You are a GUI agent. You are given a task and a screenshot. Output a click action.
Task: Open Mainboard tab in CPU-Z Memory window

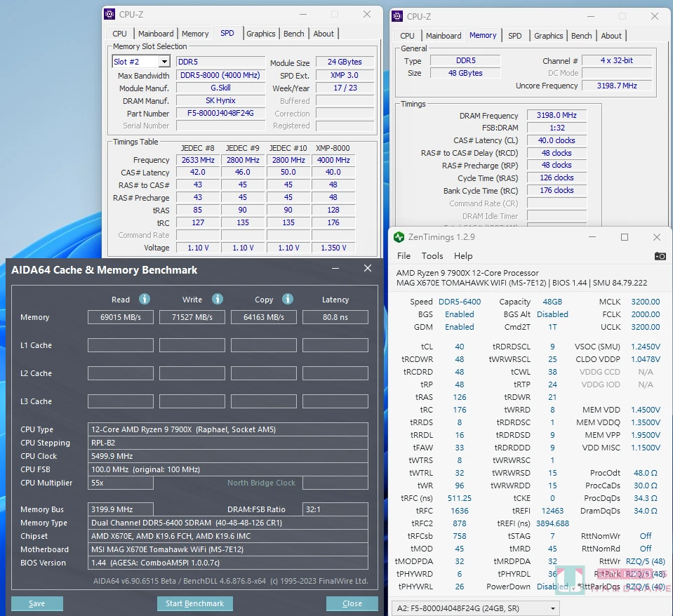444,36
